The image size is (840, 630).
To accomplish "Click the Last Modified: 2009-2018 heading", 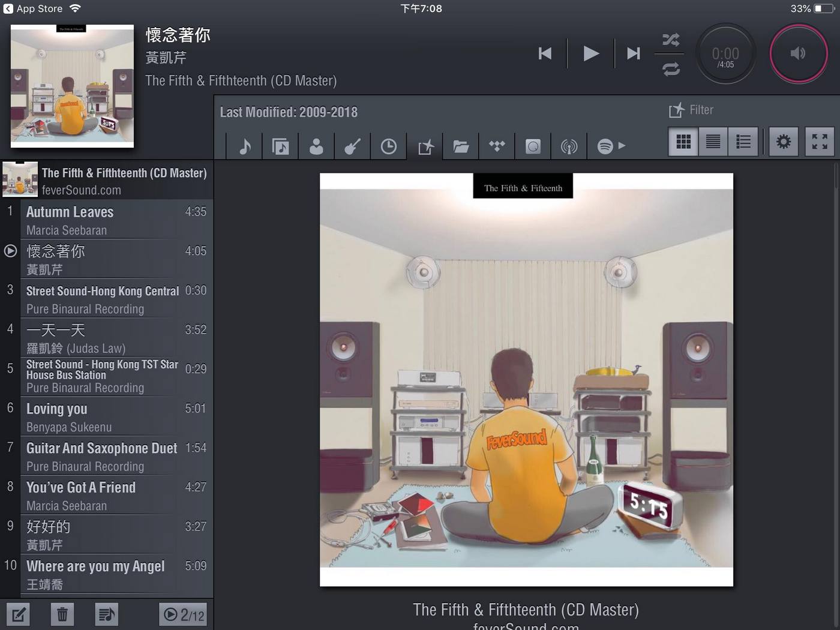I will (289, 112).
